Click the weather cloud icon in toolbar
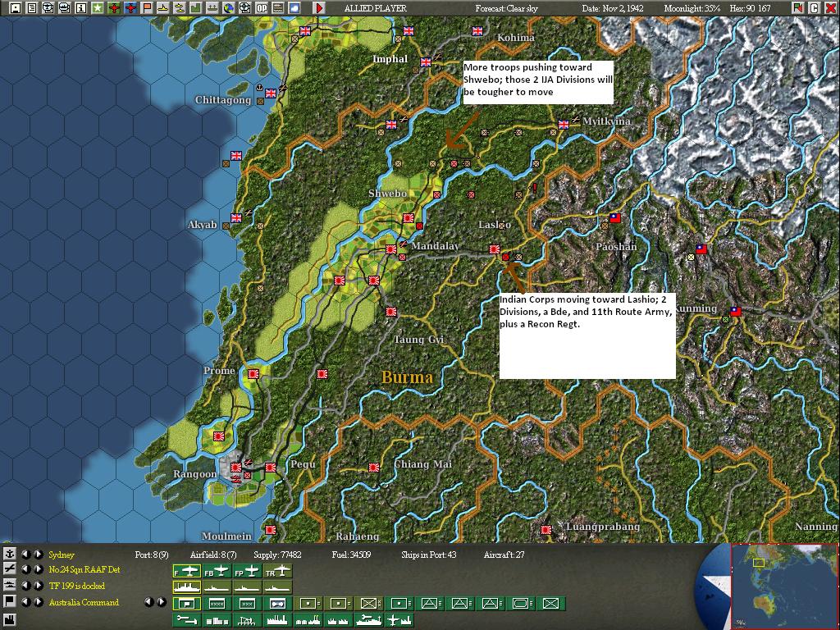This screenshot has height=630, width=840. click(x=294, y=8)
